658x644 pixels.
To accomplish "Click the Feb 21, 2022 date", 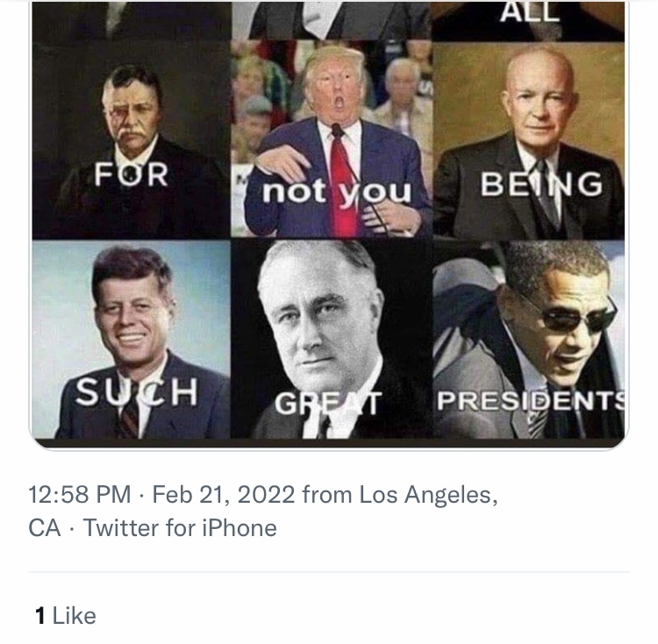I will click(223, 494).
